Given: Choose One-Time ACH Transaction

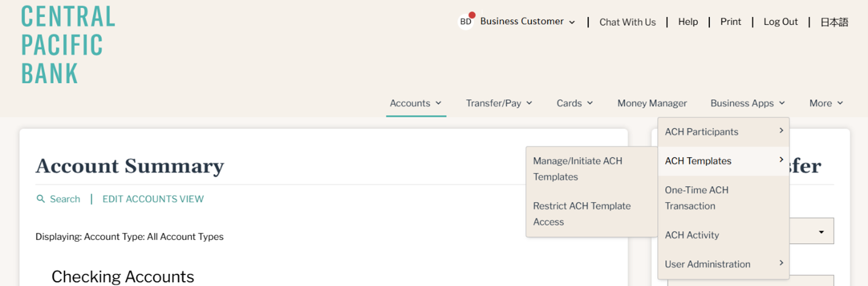Looking at the screenshot, I should coord(723,198).
